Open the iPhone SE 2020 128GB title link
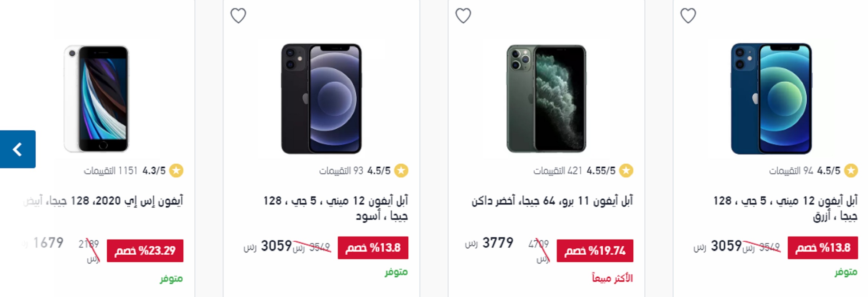 [x=103, y=201]
